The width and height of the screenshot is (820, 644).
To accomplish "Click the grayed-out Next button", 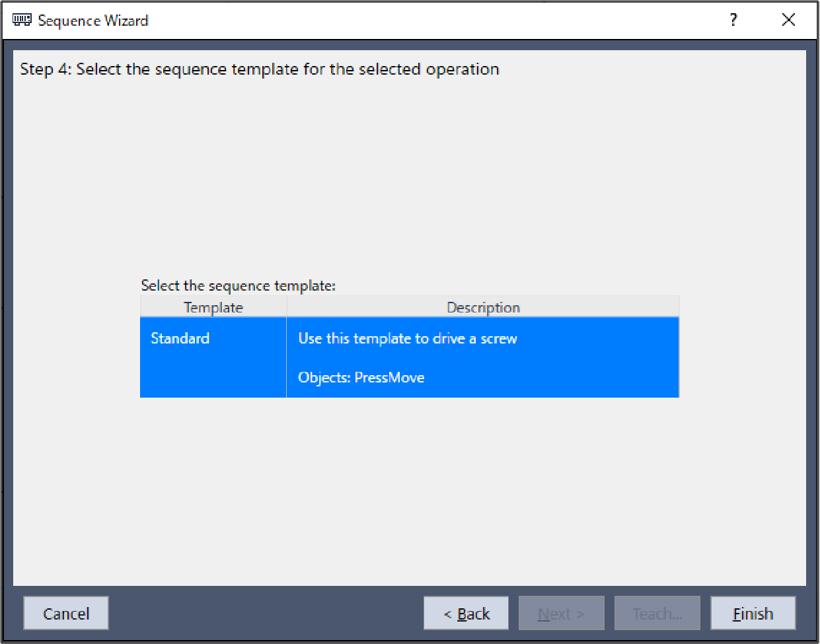I will tap(561, 614).
